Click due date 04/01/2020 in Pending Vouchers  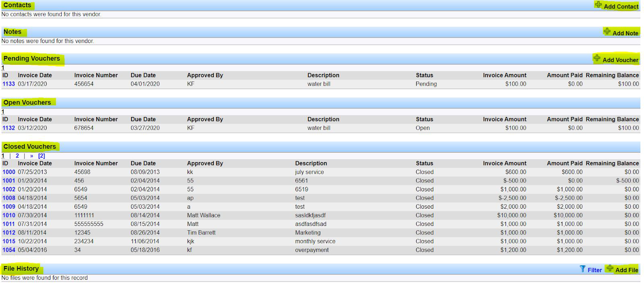pyautogui.click(x=145, y=84)
